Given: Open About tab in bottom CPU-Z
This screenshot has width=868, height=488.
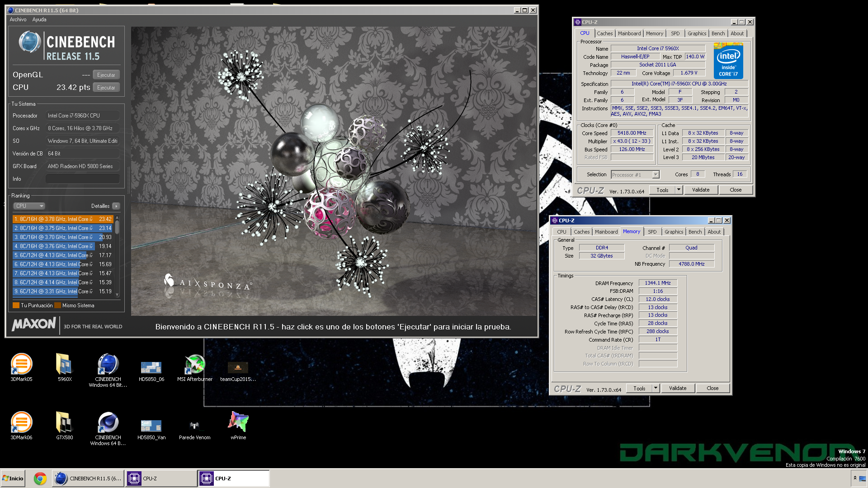Looking at the screenshot, I should [714, 232].
